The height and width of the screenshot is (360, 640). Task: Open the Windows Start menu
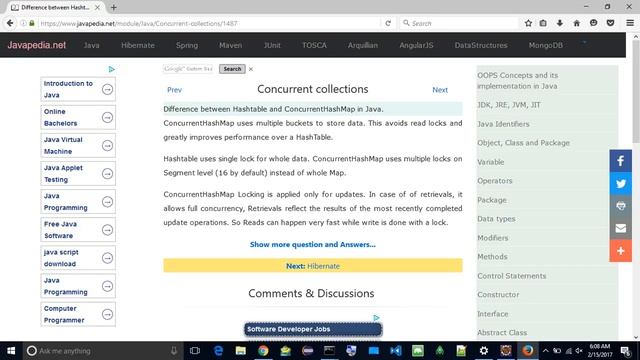[11, 351]
